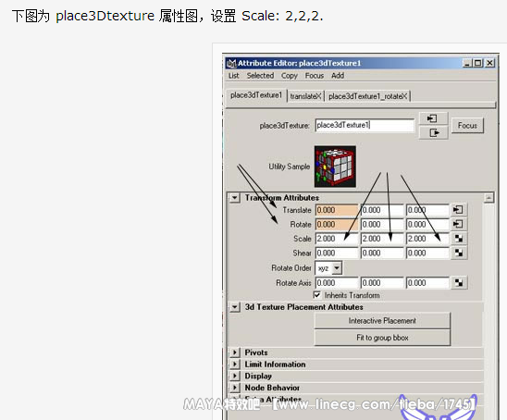Toggle the Inherits Transform checkbox
The image size is (507, 420).
(x=317, y=295)
